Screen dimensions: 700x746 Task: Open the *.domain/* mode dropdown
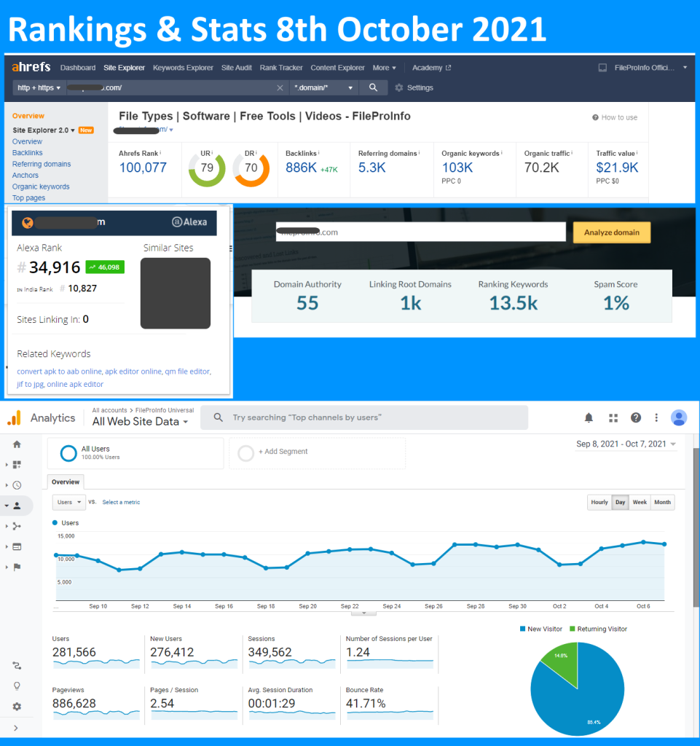coord(323,87)
